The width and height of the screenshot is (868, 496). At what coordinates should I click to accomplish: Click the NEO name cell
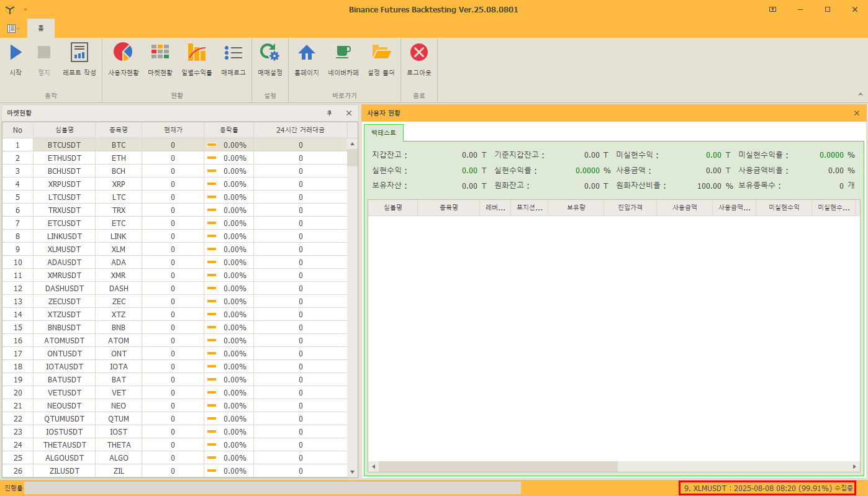[x=119, y=405]
